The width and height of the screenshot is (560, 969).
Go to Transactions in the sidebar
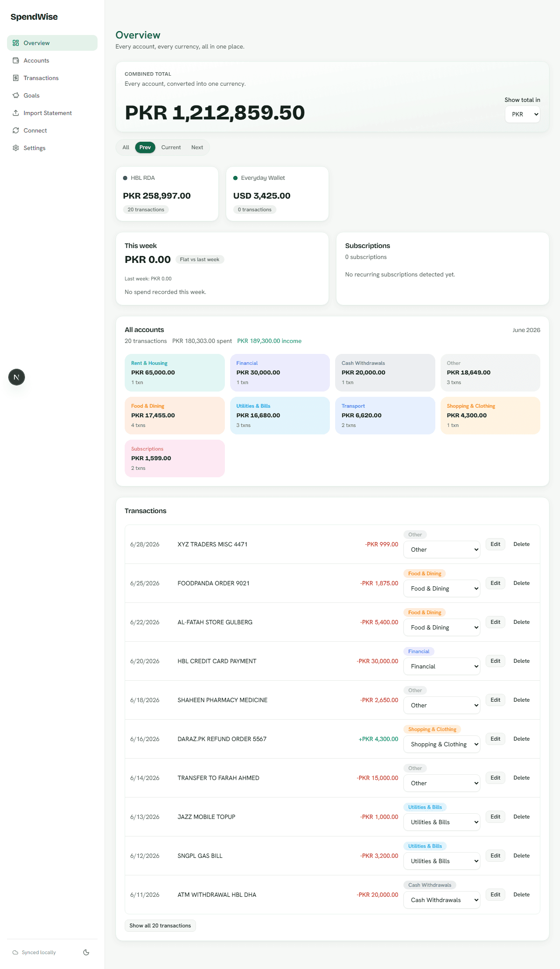click(x=52, y=78)
